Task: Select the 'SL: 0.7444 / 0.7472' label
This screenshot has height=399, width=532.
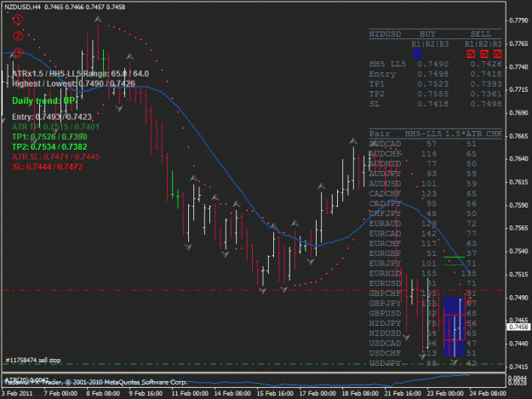Action: [48, 167]
